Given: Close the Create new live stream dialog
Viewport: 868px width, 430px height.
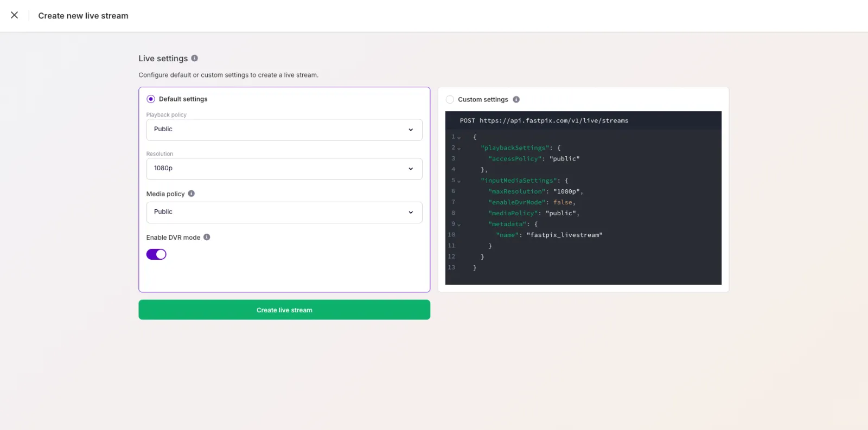Looking at the screenshot, I should 15,15.
